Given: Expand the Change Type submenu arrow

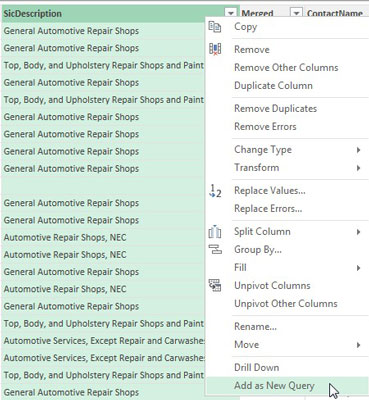Looking at the screenshot, I should [x=358, y=150].
